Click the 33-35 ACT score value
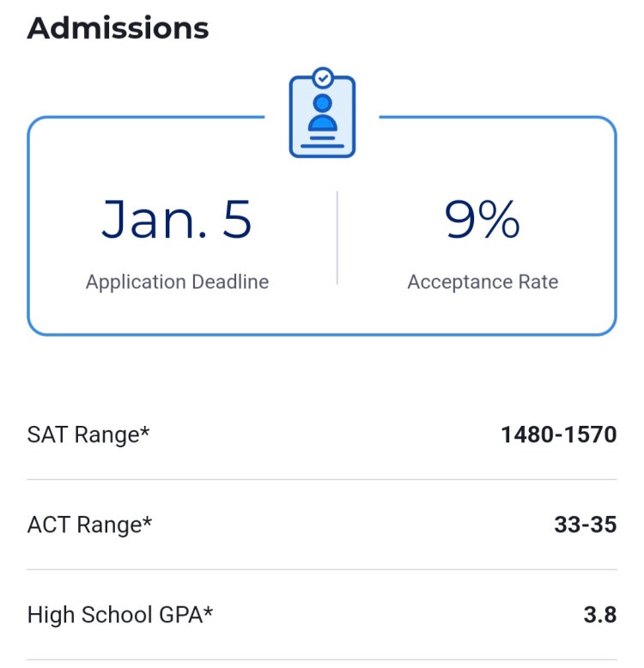 pos(586,525)
